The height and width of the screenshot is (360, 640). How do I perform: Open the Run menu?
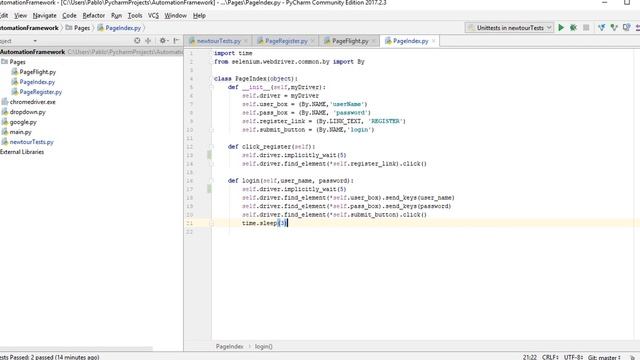tap(116, 16)
